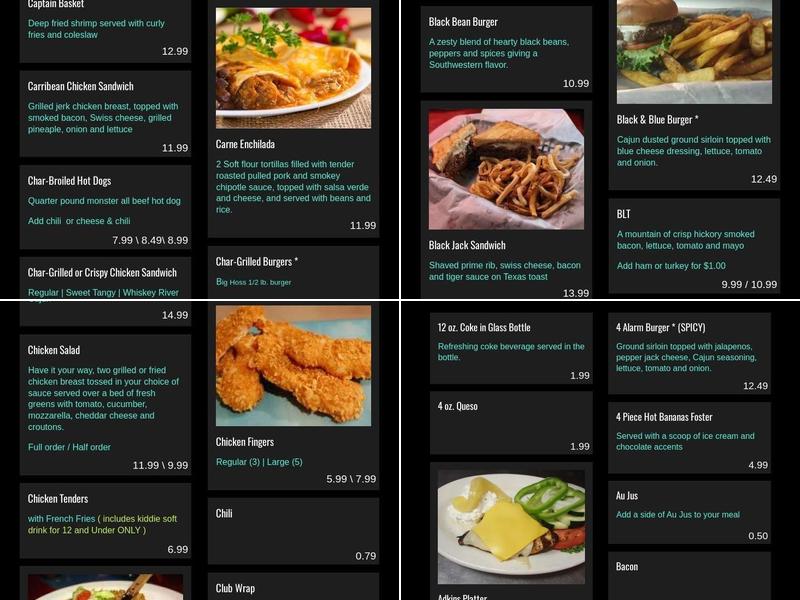Select 12 oz. Coke in Glass Bottle
This screenshot has width=800, height=600.
tap(511, 348)
